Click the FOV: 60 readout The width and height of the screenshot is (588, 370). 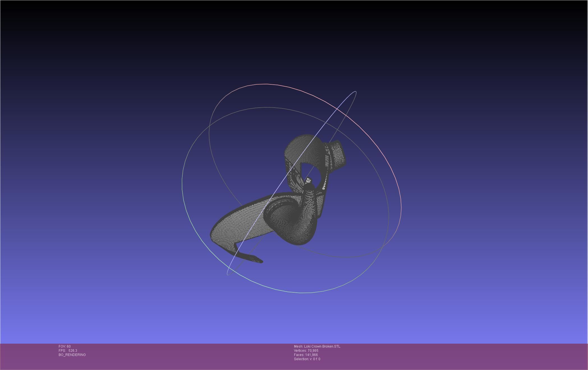65,346
